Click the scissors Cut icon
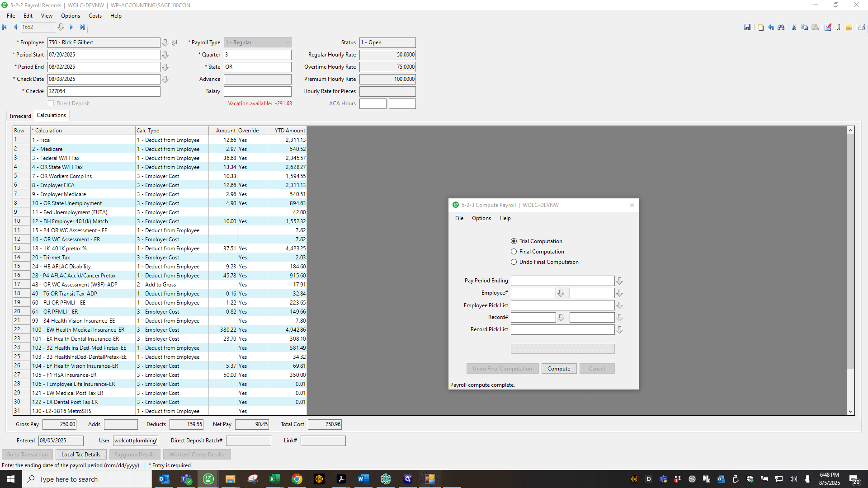This screenshot has width=868, height=488. tap(794, 28)
